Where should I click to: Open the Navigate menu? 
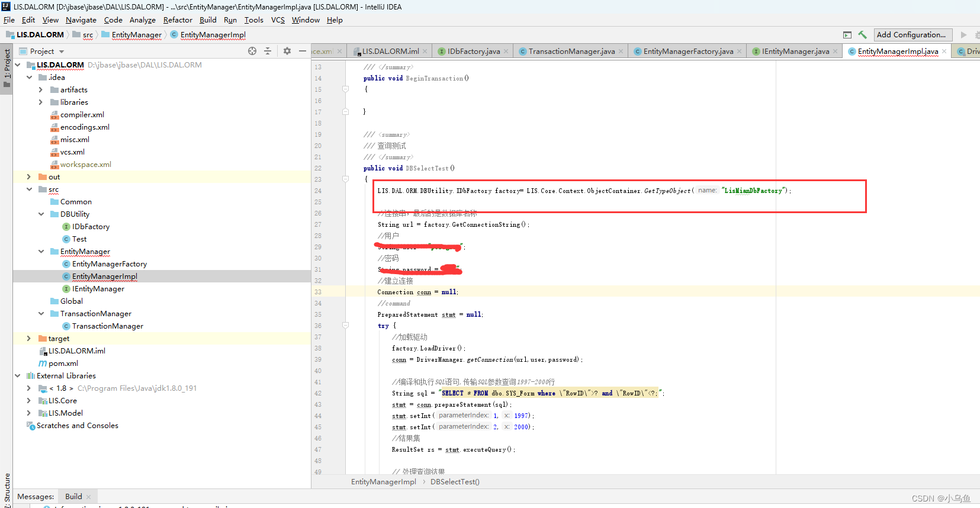tap(81, 20)
